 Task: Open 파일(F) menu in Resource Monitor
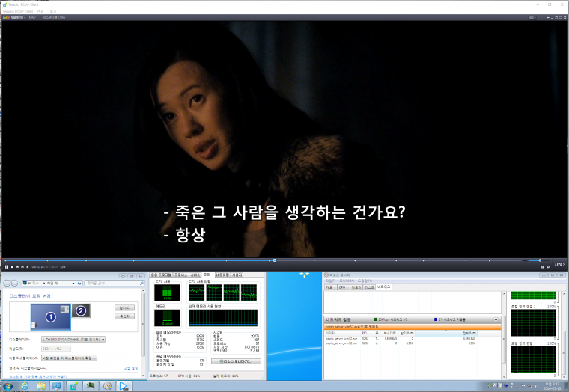[330, 281]
